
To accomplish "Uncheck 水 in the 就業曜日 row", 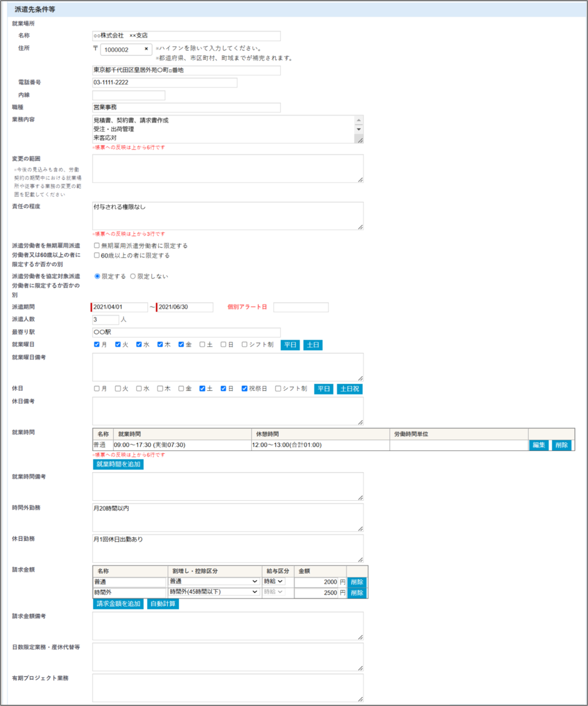I will tap(139, 345).
